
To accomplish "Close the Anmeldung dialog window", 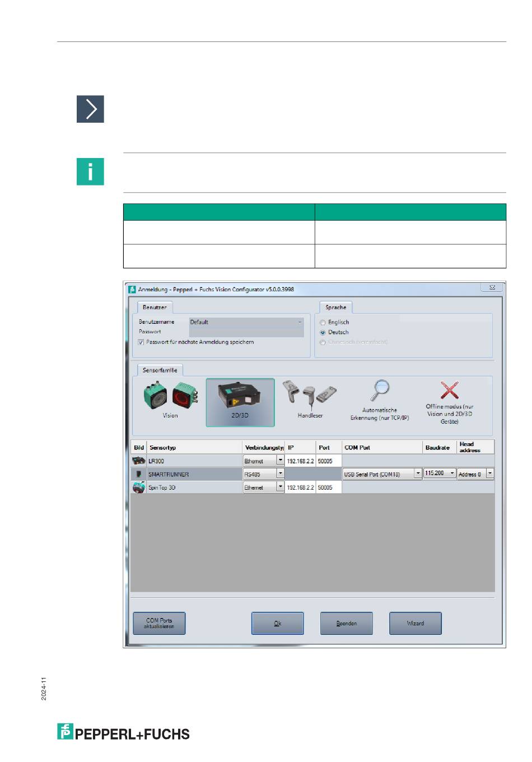I will point(492,288).
